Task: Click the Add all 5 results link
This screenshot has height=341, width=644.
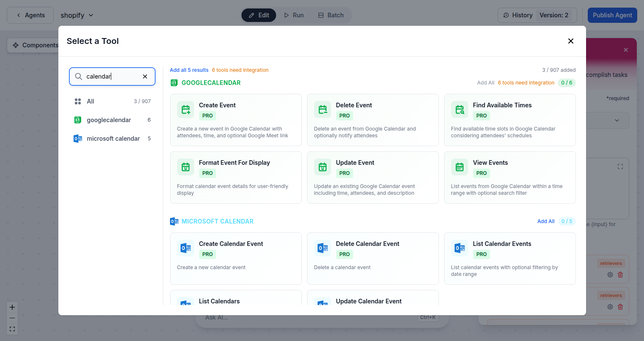Action: pyautogui.click(x=189, y=70)
